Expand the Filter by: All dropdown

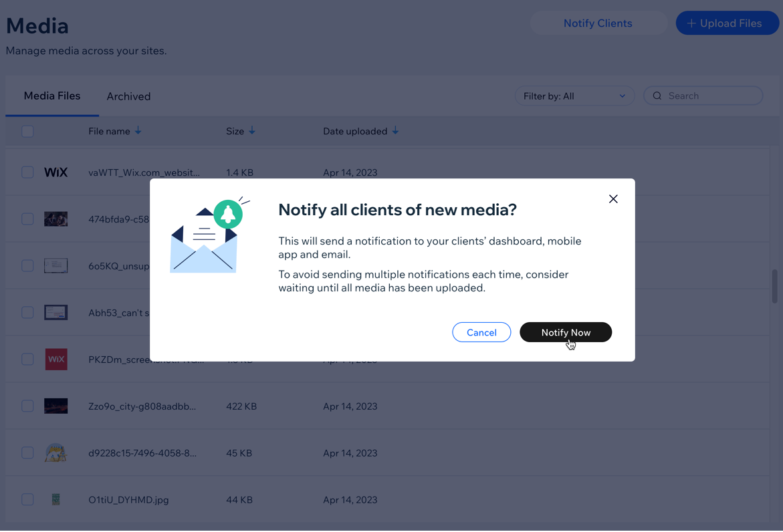click(574, 96)
